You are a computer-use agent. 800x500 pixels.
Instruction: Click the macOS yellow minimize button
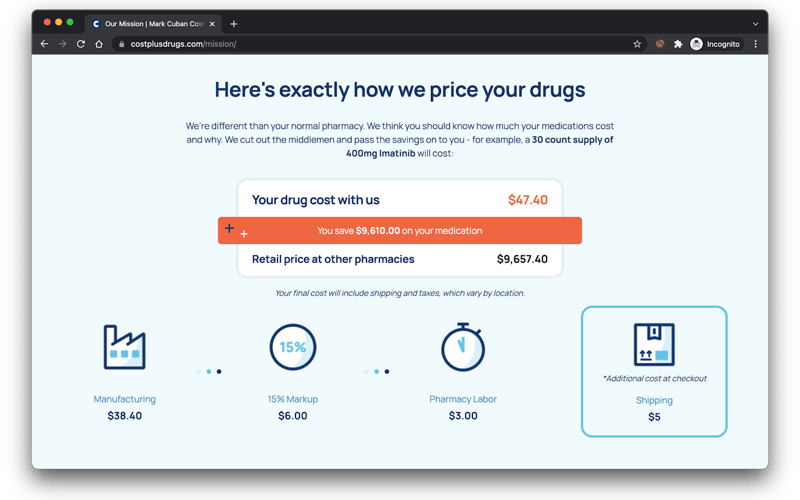[x=59, y=22]
